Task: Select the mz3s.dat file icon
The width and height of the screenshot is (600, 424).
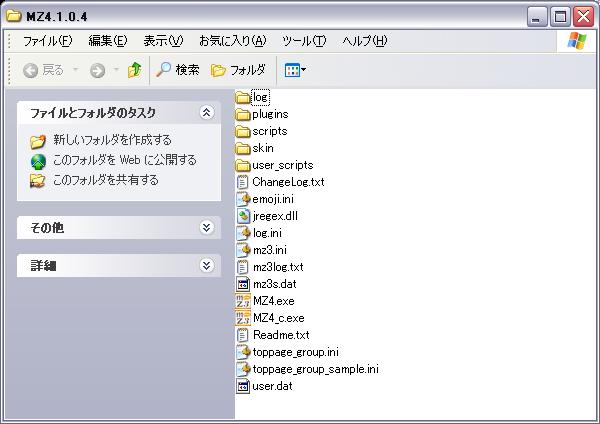Action: coord(243,284)
